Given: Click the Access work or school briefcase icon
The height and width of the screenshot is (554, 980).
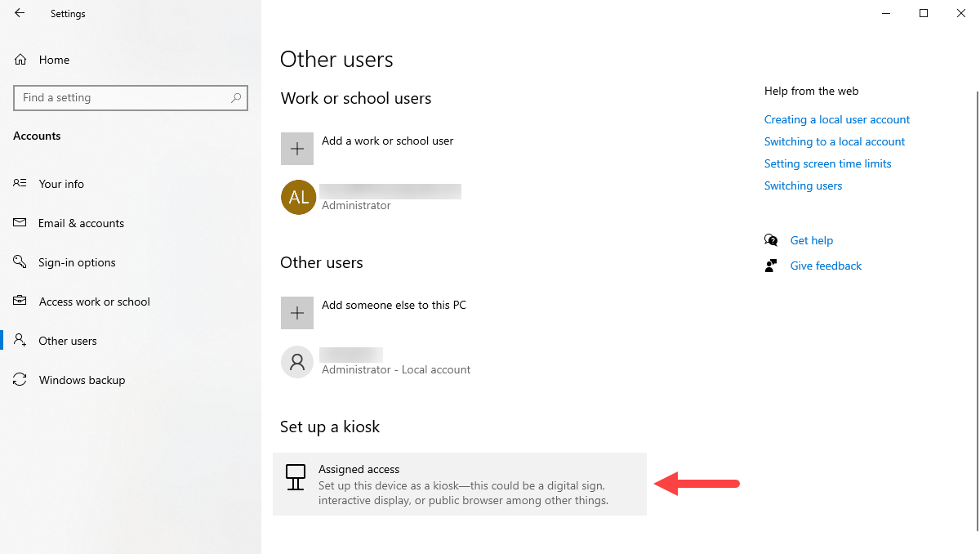Looking at the screenshot, I should click(x=20, y=302).
